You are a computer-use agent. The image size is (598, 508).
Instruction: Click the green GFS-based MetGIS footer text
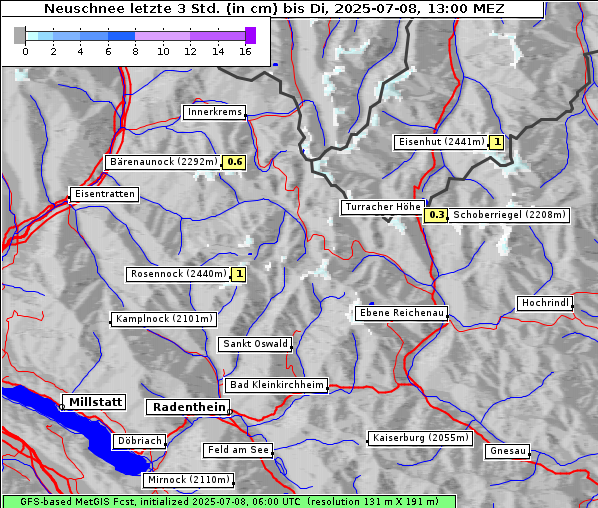[229, 502]
